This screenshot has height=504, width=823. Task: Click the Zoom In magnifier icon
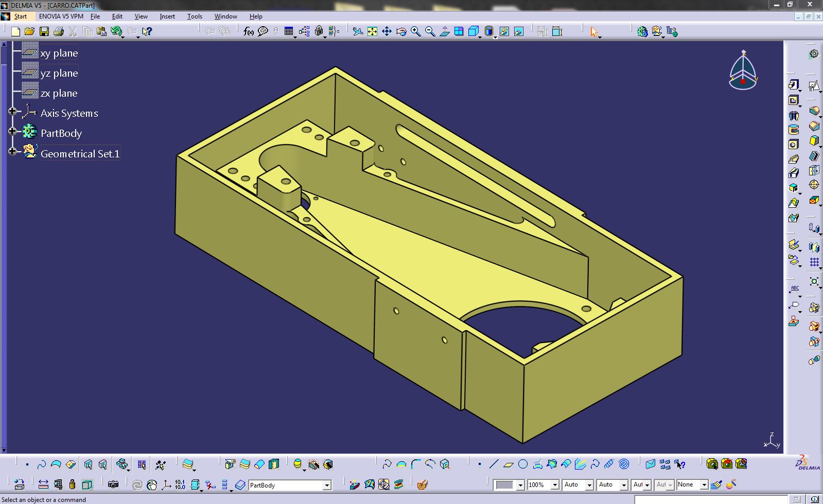415,31
